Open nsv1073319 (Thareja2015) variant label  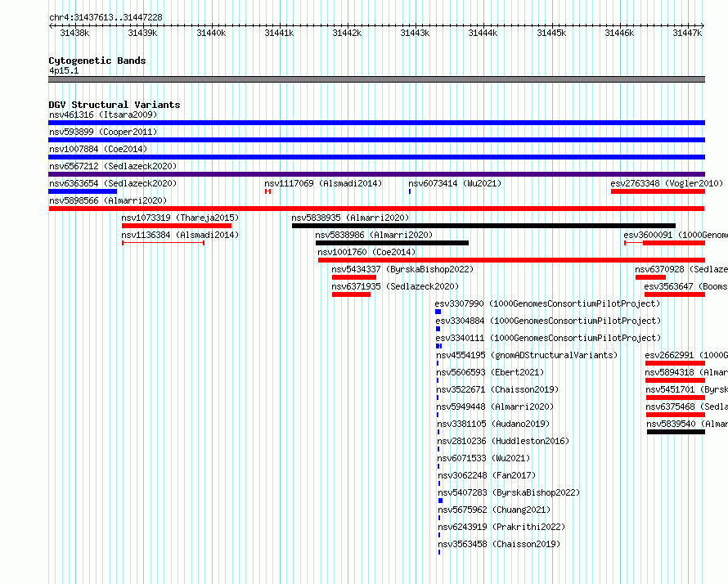point(180,218)
